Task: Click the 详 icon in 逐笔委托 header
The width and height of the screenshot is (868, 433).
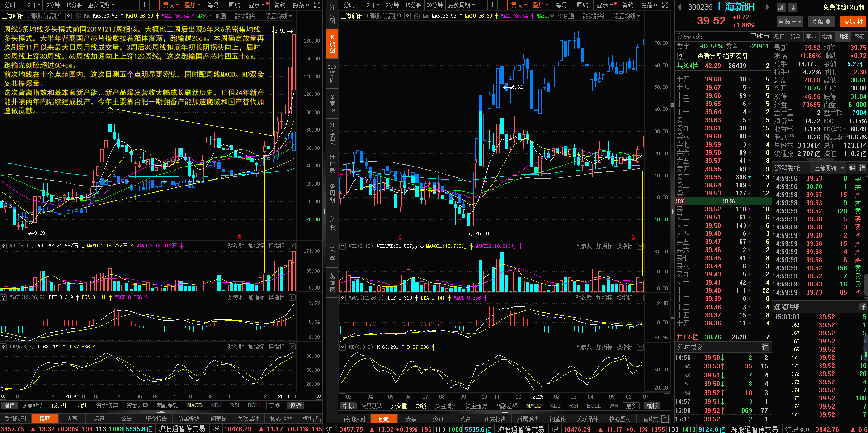Action: 863,168
